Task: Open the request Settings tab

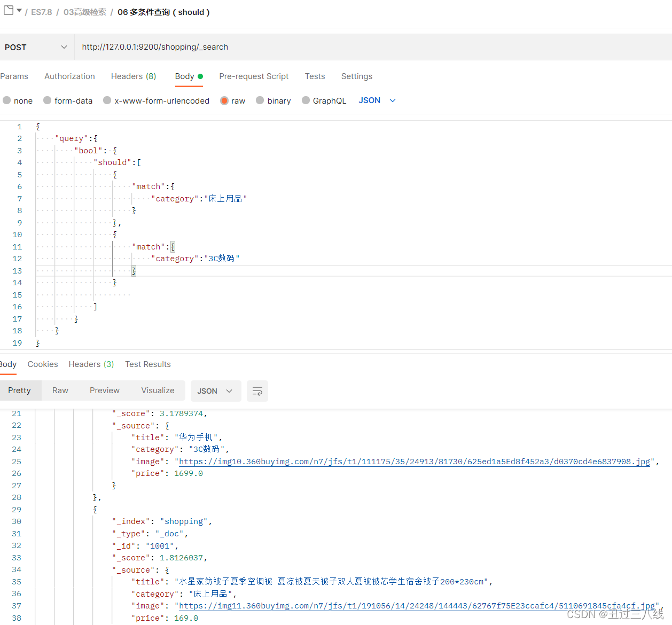Action: pos(357,76)
